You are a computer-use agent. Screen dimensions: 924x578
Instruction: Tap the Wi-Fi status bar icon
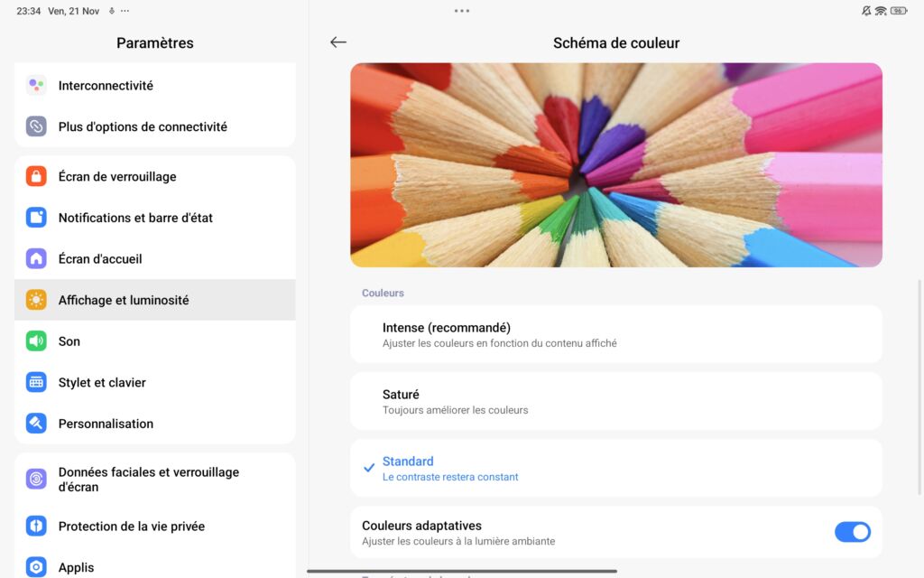882,10
